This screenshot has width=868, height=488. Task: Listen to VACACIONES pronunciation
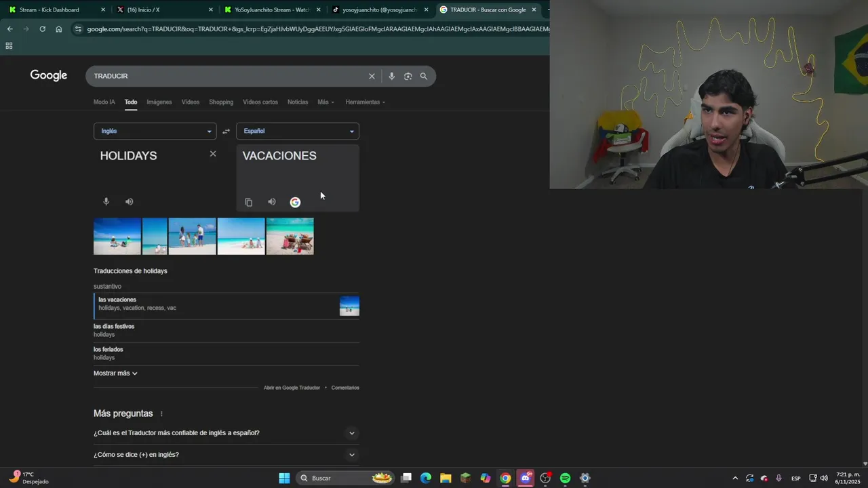pos(272,201)
